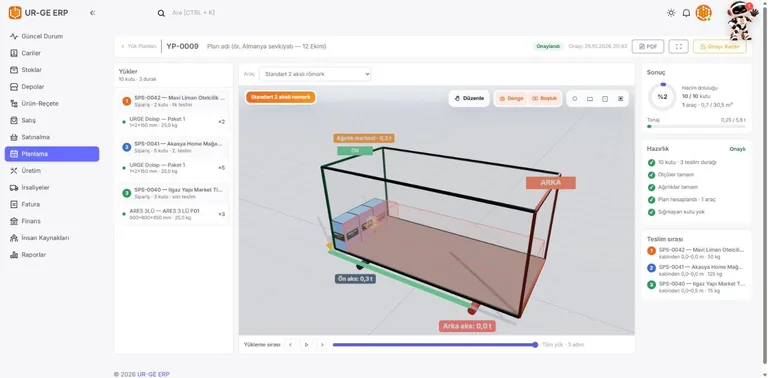Open the Satış module
Viewport: 768px width, 378px height.
point(52,120)
